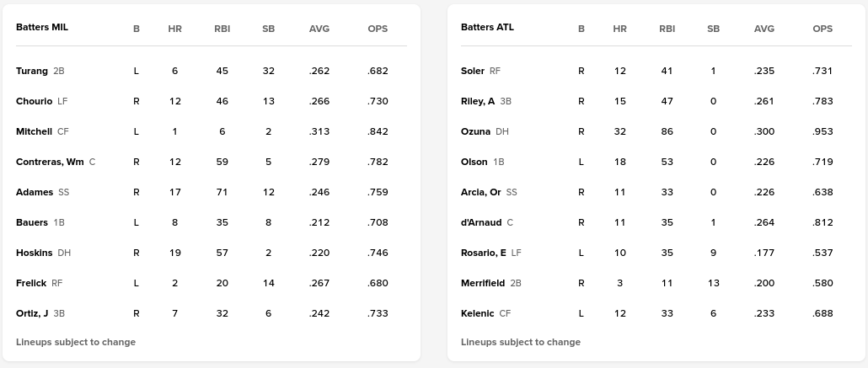868x368 pixels.
Task: Select Olson in the ATL batters
Action: point(474,162)
